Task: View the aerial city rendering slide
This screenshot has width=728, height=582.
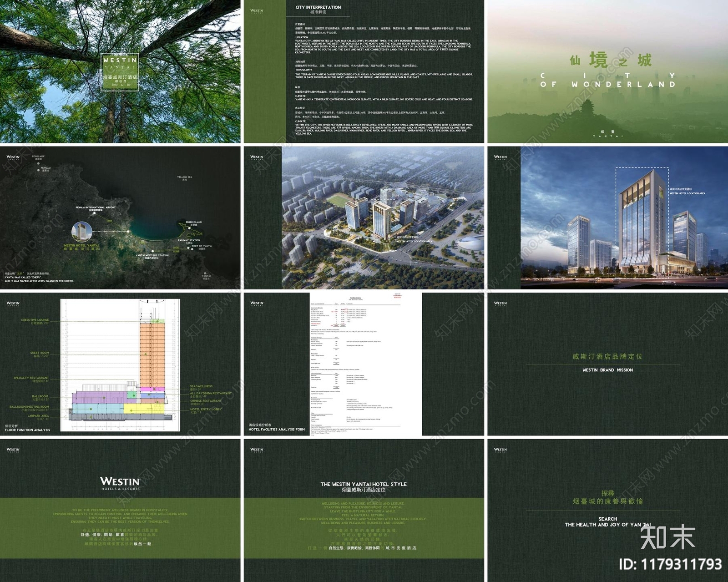Action: [x=364, y=218]
